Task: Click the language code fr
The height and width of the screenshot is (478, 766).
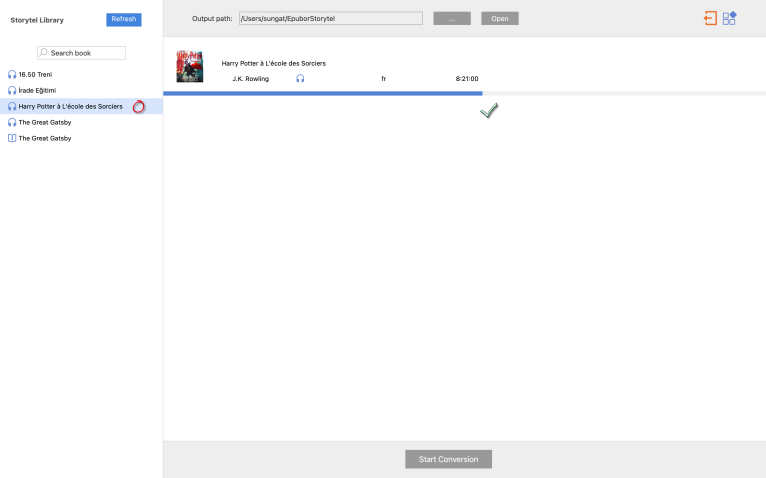Action: coord(383,79)
